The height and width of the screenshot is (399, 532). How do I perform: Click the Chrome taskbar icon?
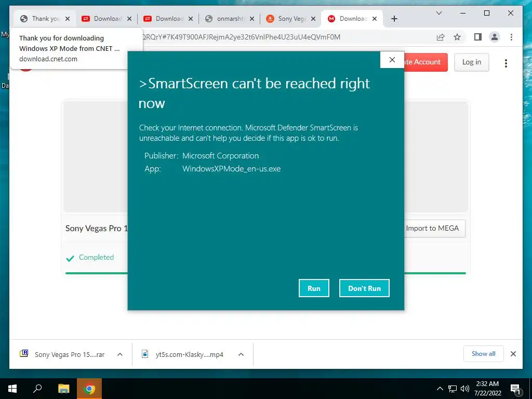point(89,389)
